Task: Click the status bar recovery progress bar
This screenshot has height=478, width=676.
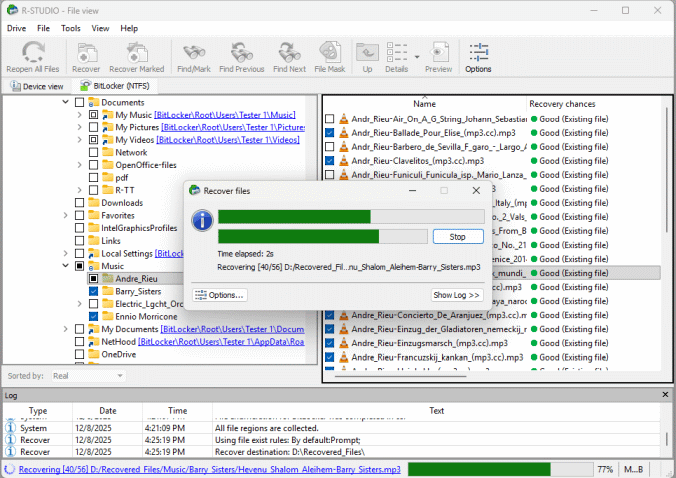Action: pos(500,468)
